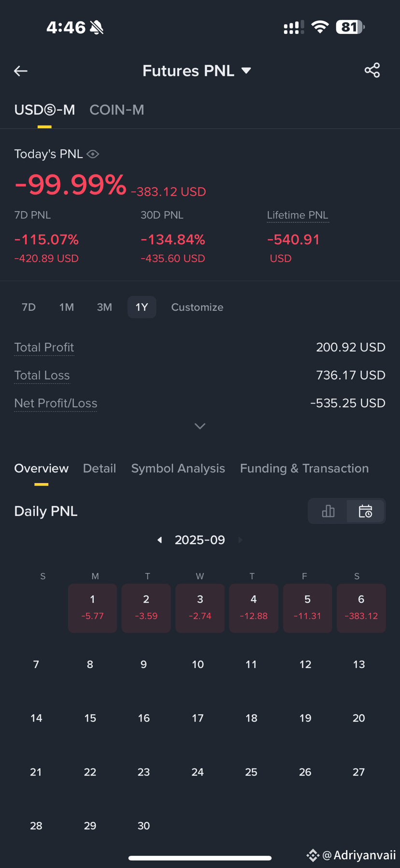Open Customize date range

(197, 307)
